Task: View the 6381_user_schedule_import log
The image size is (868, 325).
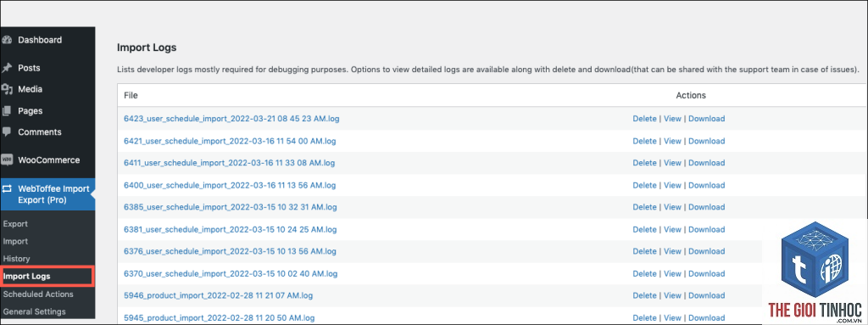Action: pyautogui.click(x=672, y=230)
